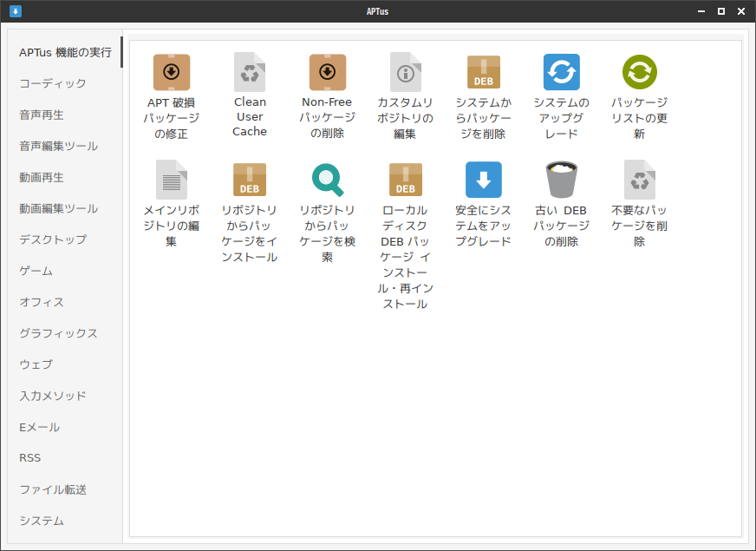The width and height of the screenshot is (756, 551).
Task: Open メインリポジトリの編集 document icon
Action: pos(172,180)
